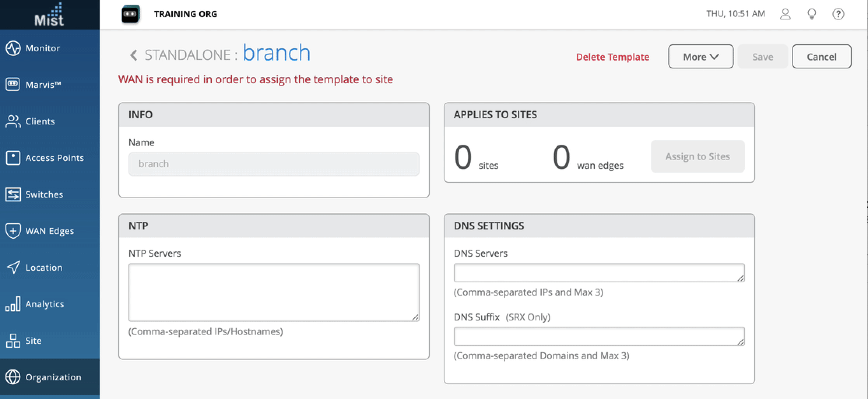Click the user account icon
Screen dimensions: 868x399
point(785,14)
